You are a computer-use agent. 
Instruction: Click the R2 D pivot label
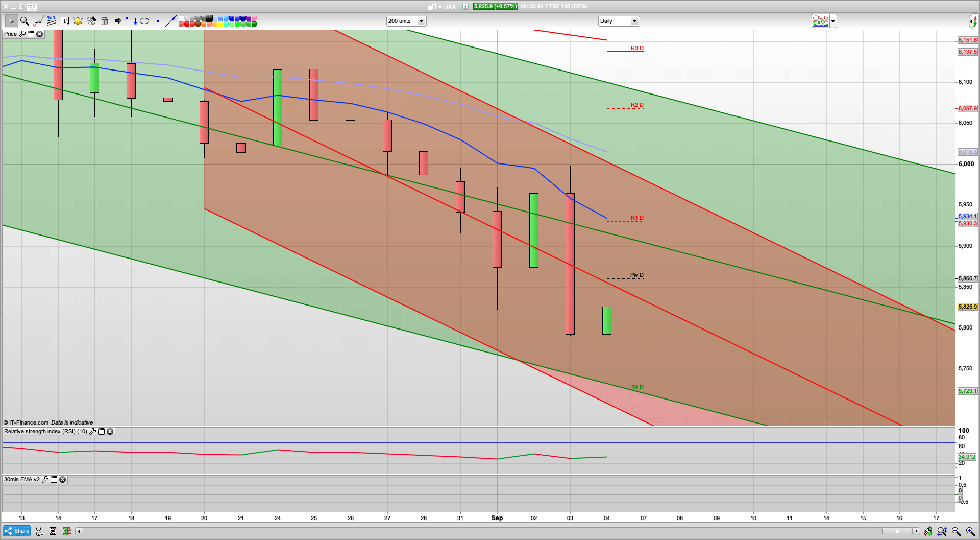pos(636,105)
